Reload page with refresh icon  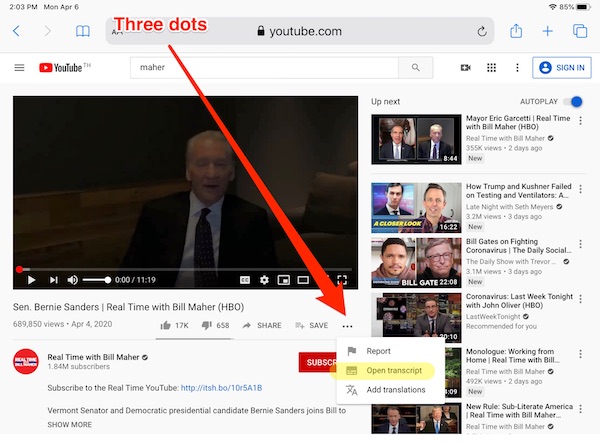(482, 31)
